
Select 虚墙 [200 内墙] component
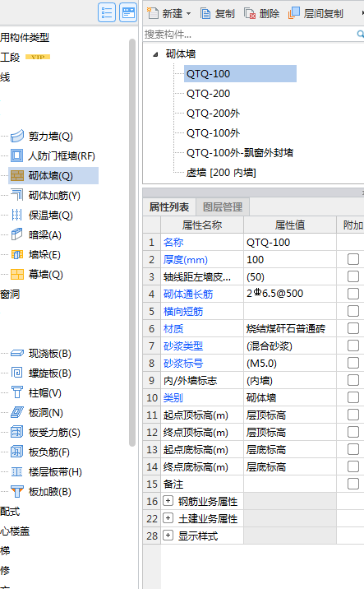point(221,173)
